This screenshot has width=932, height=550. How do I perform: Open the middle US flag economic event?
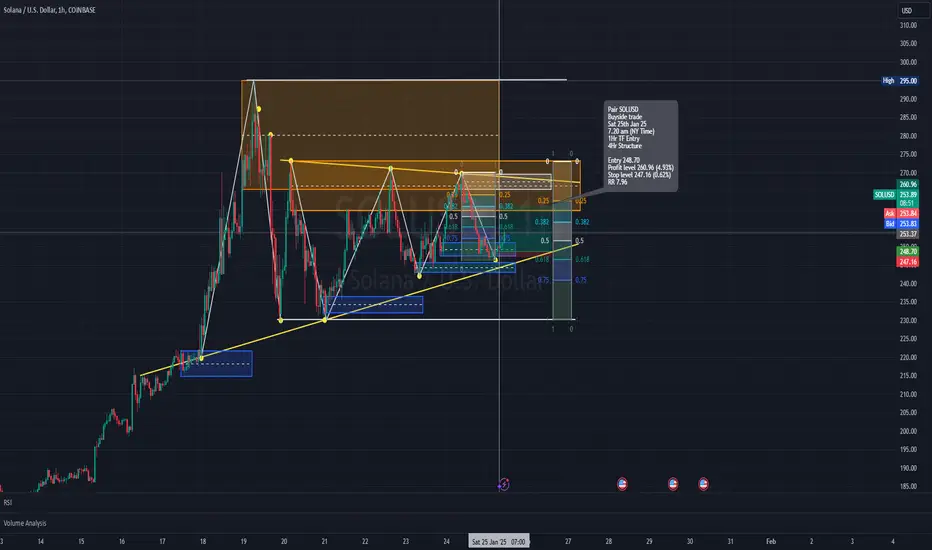tap(673, 483)
